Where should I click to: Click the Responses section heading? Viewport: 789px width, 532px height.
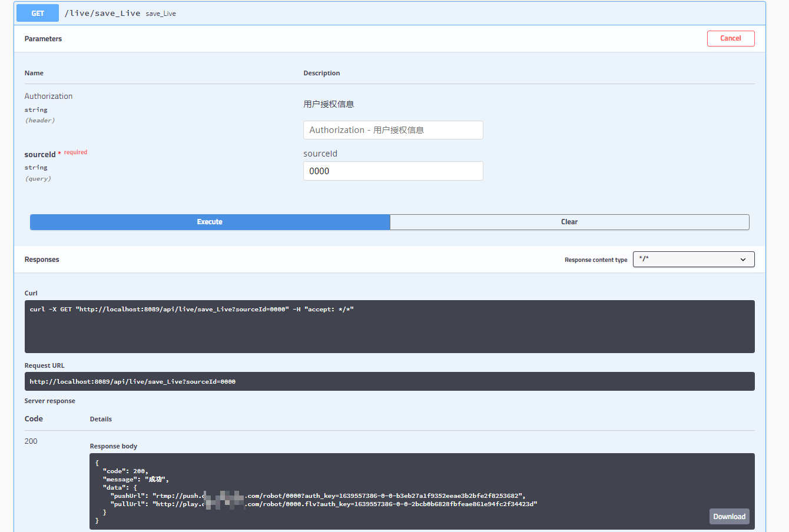tap(42, 260)
